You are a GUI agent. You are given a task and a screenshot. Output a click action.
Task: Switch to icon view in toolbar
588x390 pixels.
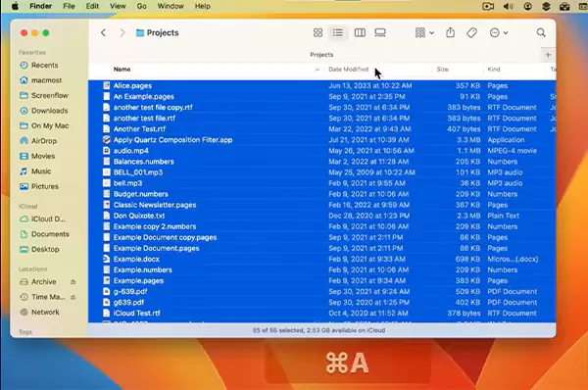(x=318, y=33)
